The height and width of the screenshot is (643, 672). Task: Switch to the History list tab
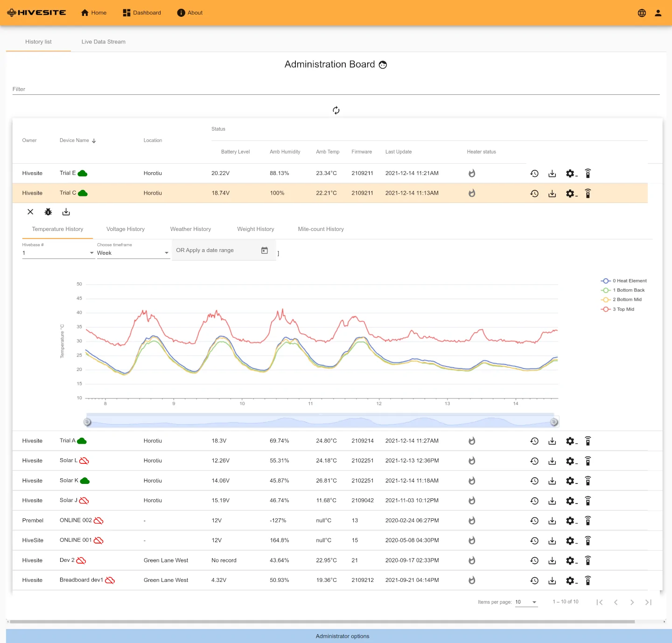(38, 42)
